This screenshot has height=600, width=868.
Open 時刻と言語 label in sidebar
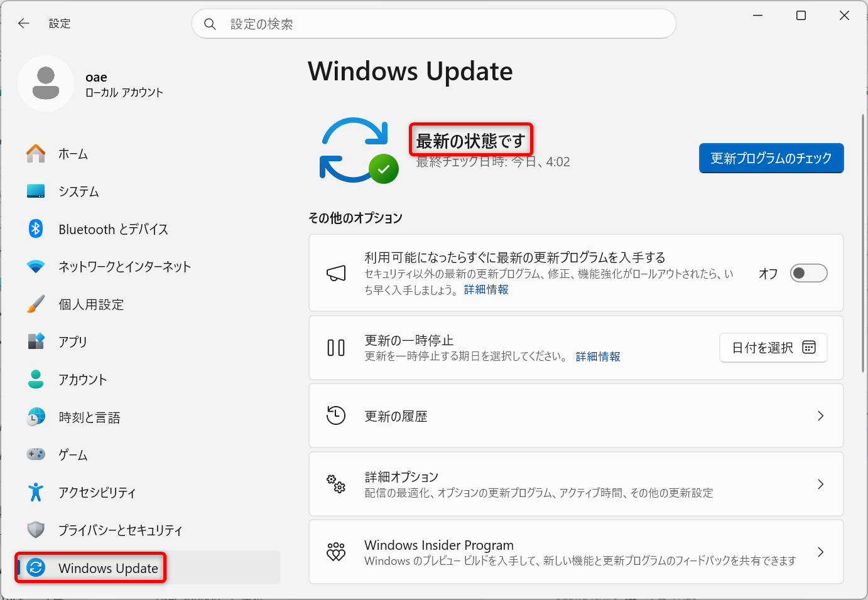(x=89, y=417)
